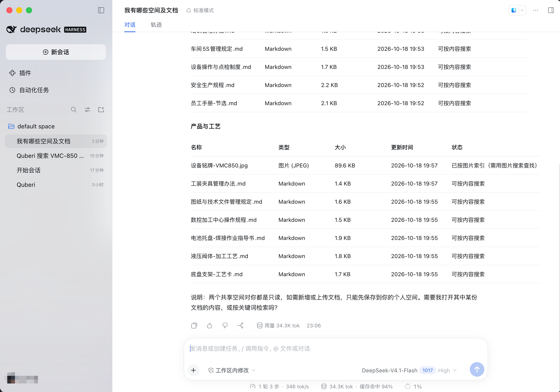The width and height of the screenshot is (560, 392).
Task: Open the 工作区内修改 permission dropdown
Action: [x=232, y=370]
